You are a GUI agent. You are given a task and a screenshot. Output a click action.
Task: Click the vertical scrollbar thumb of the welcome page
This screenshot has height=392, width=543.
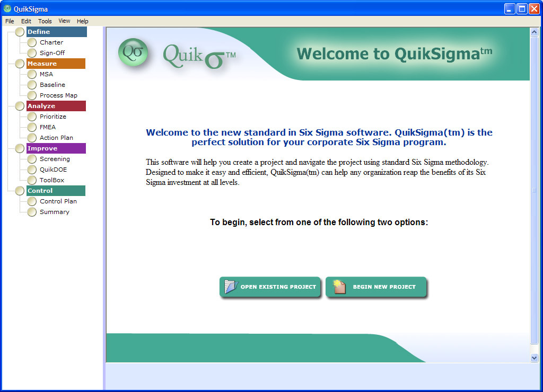click(534, 190)
